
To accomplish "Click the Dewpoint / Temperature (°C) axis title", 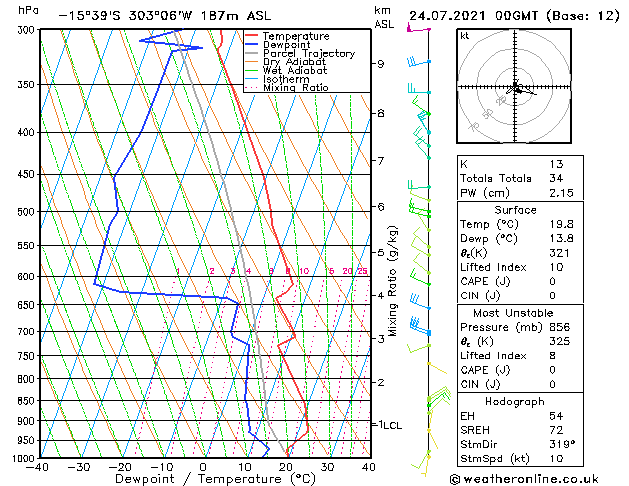I will coord(215,479).
